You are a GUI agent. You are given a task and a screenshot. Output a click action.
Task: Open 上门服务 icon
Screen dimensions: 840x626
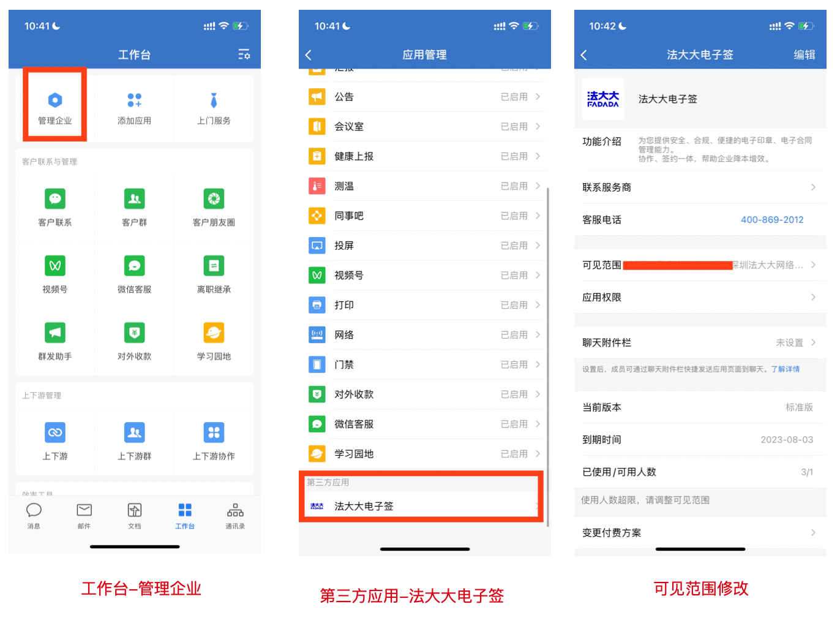(x=214, y=107)
